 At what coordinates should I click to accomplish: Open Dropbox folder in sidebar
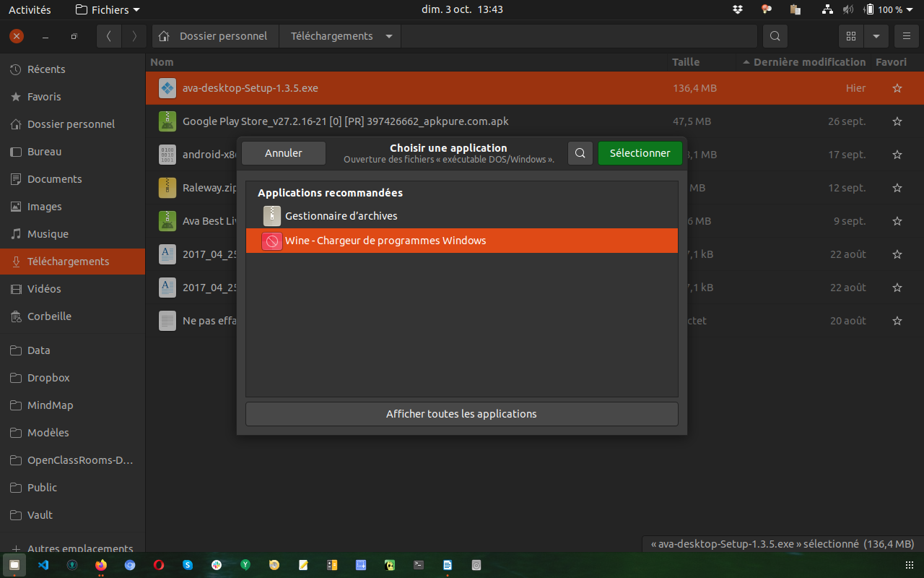point(72,378)
